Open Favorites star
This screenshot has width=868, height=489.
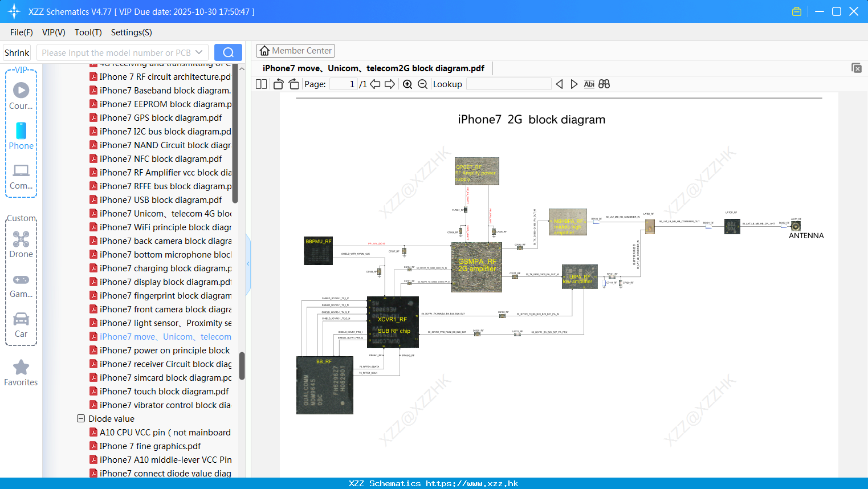tap(21, 373)
